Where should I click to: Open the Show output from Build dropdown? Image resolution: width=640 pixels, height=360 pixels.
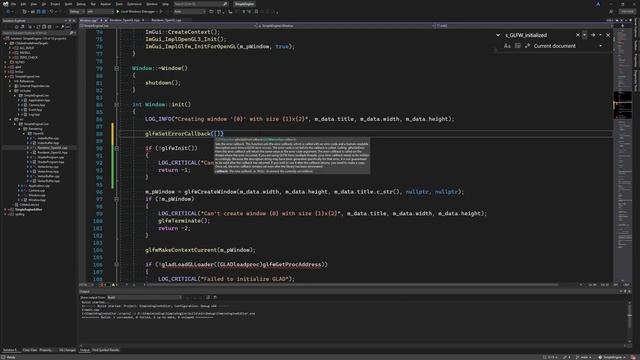[x=144, y=298]
